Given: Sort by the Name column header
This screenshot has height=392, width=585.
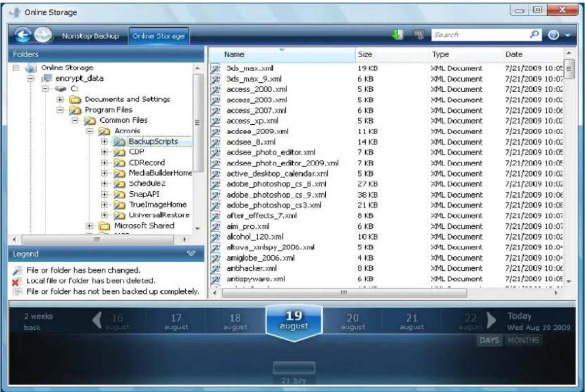Looking at the screenshot, I should click(x=282, y=55).
